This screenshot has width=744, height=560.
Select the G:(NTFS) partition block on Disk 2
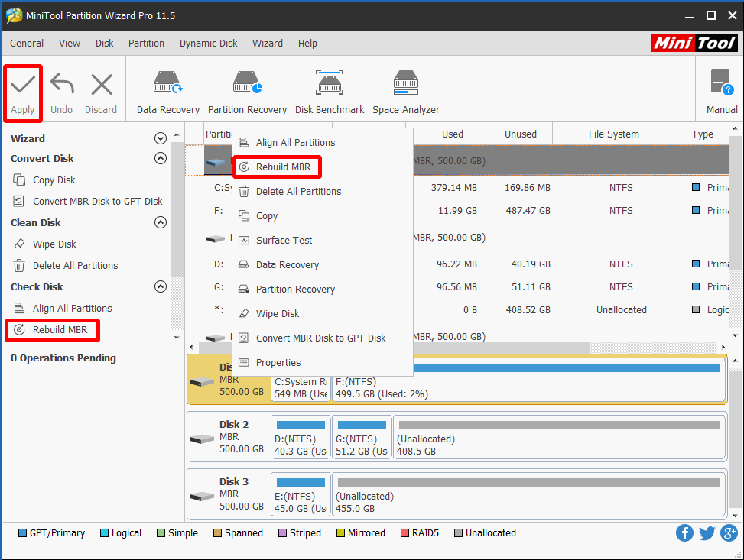tap(362, 437)
